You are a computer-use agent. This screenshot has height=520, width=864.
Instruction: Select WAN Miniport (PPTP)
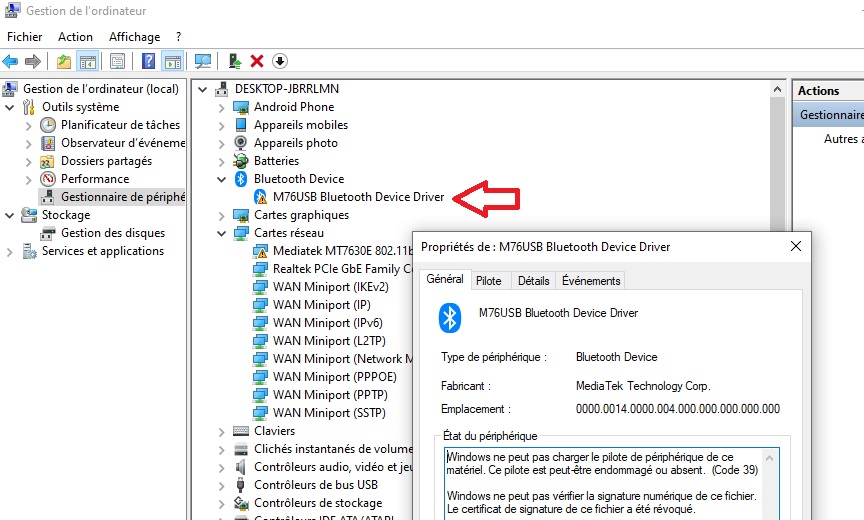pyautogui.click(x=330, y=395)
